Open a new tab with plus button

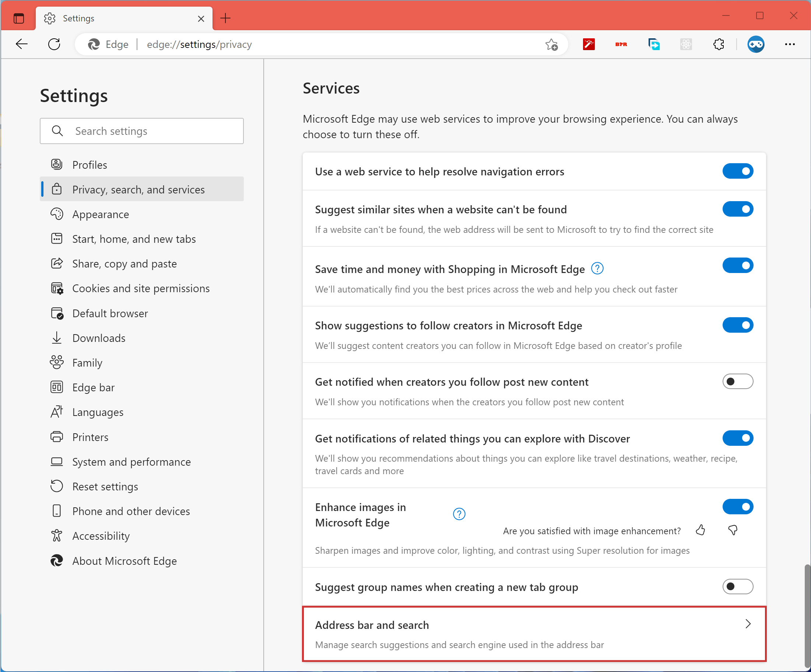(x=225, y=18)
